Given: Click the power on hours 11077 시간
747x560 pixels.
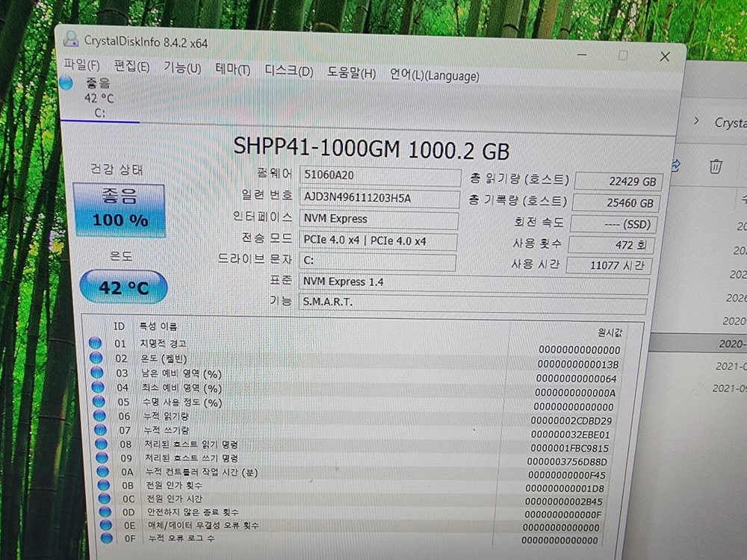Looking at the screenshot, I should click(x=609, y=265).
